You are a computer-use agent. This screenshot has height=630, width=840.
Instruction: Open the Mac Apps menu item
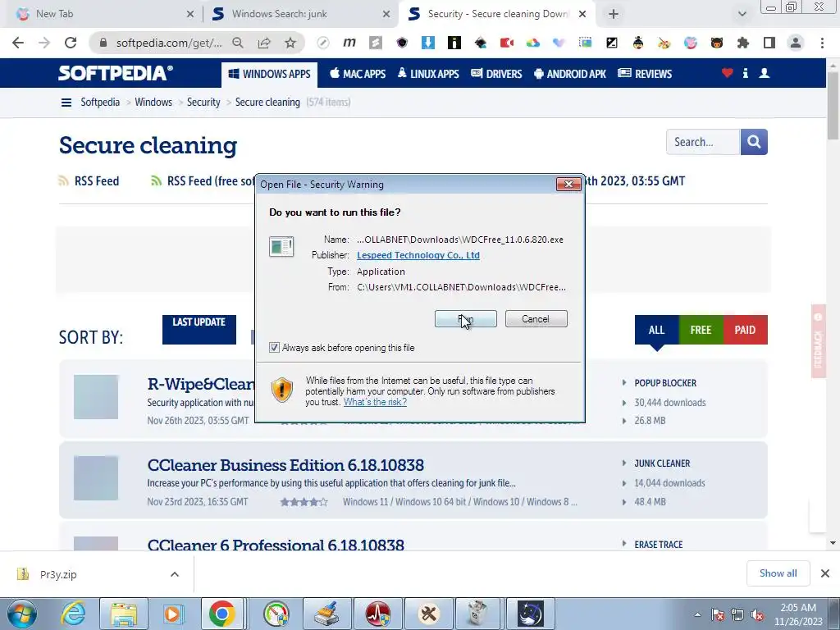358,74
